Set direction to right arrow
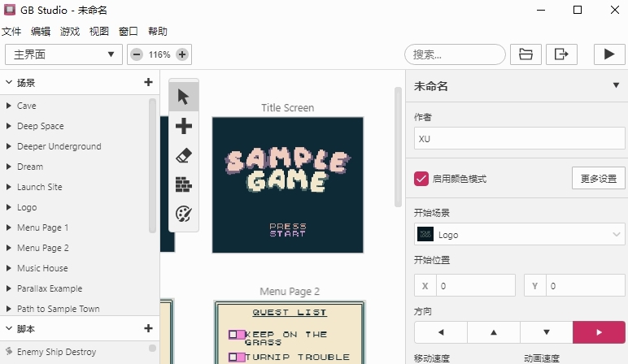Viewport: 628px width, 364px height. click(x=599, y=332)
